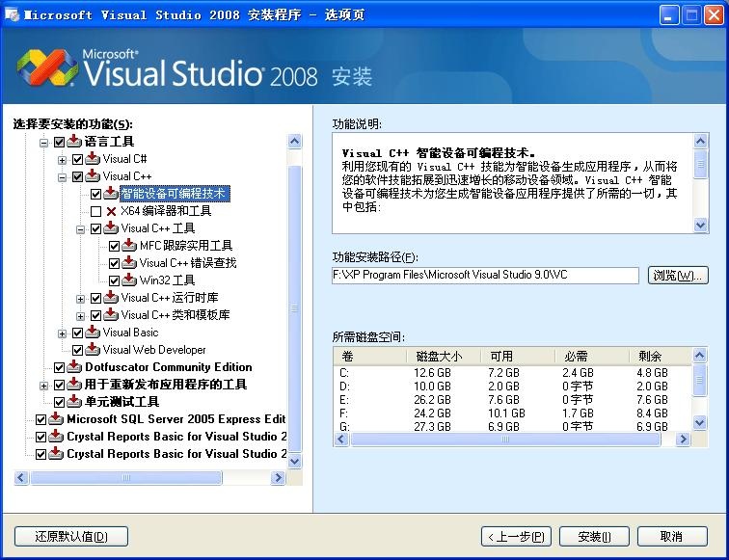This screenshot has width=729, height=560.
Task: Expand the Visual C# node
Action: click(x=62, y=160)
